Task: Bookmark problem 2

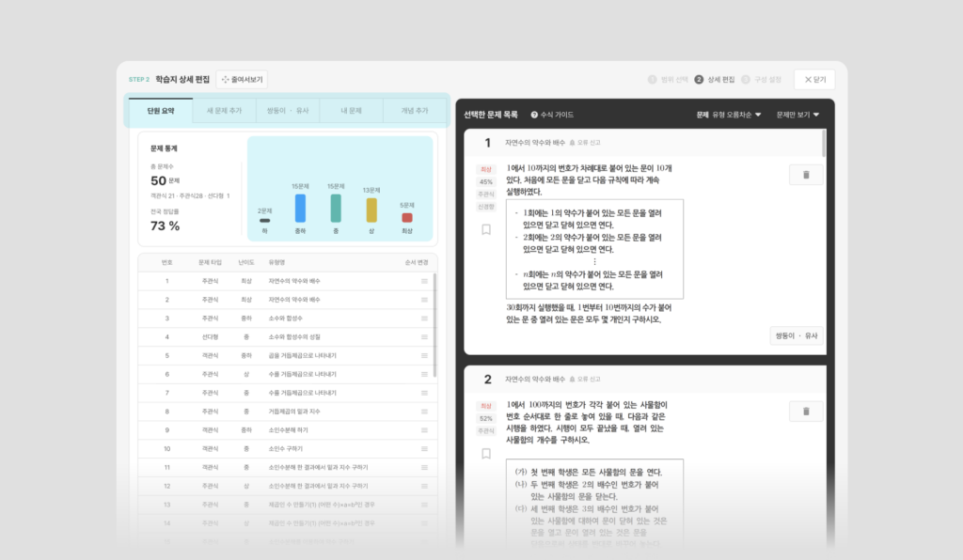Action: tap(486, 454)
